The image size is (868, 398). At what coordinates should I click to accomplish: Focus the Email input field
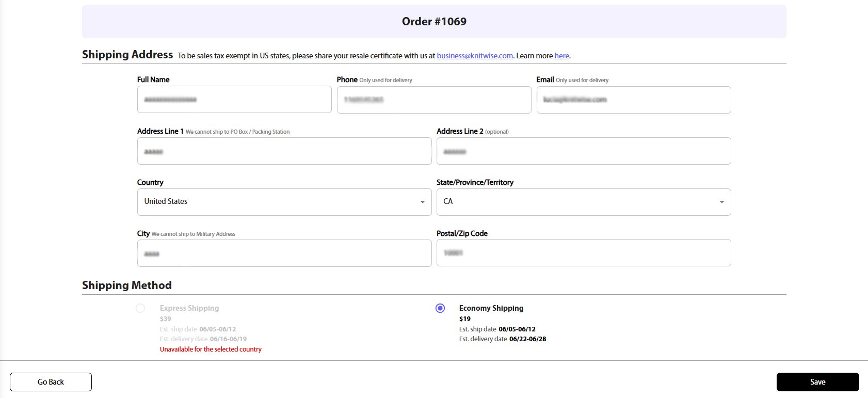pyautogui.click(x=634, y=100)
